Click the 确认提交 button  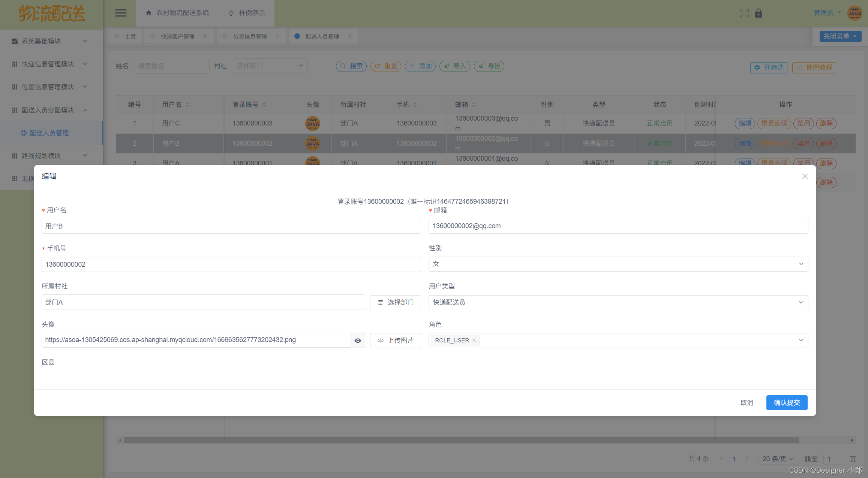[787, 403]
